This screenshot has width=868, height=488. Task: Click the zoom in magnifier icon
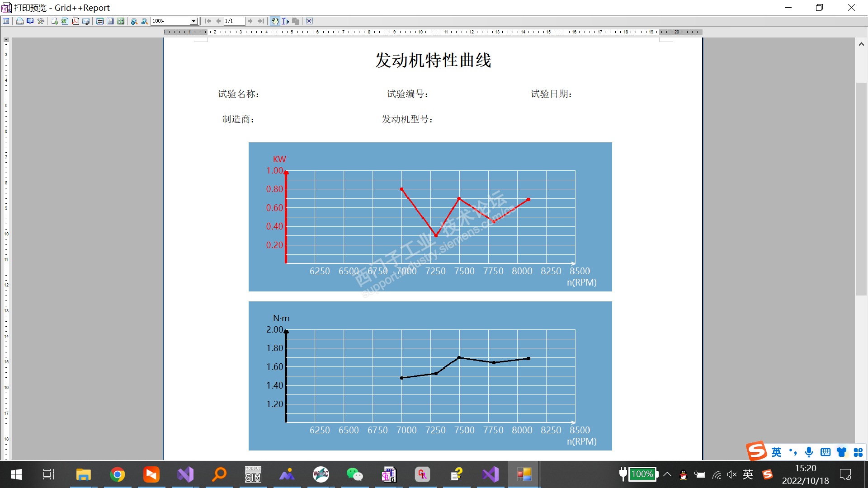(x=134, y=21)
